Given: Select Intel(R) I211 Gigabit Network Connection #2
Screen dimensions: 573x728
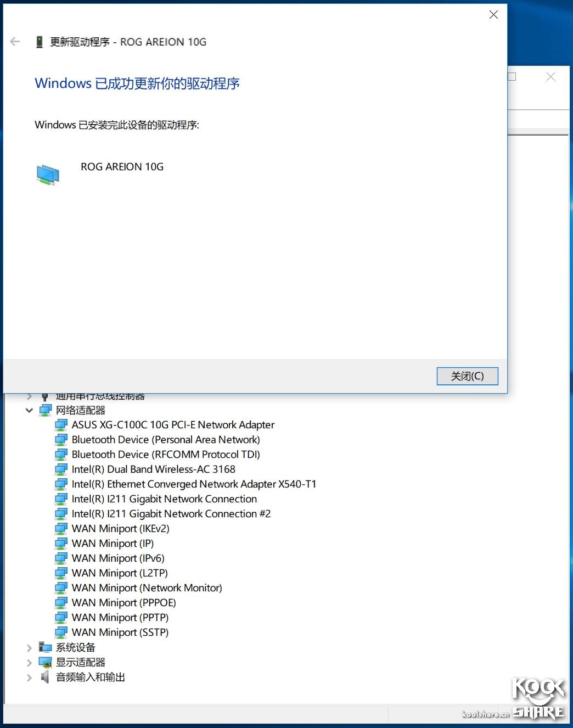Looking at the screenshot, I should tap(171, 514).
